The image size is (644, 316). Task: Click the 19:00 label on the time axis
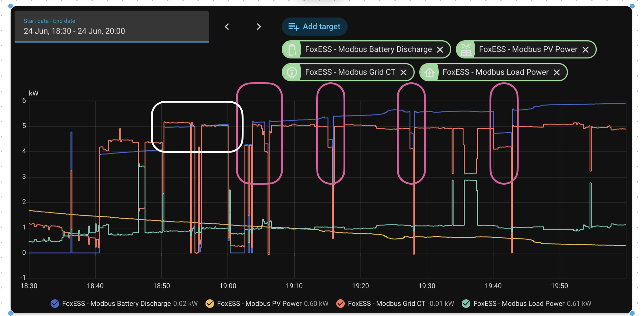(x=228, y=286)
